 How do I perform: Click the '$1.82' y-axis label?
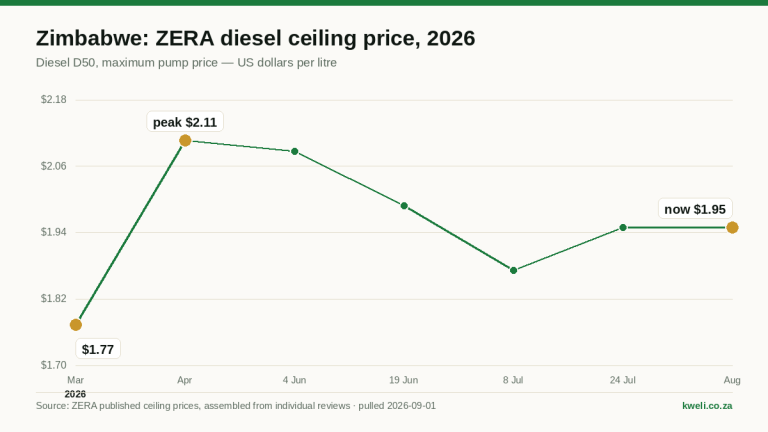[x=53, y=299]
